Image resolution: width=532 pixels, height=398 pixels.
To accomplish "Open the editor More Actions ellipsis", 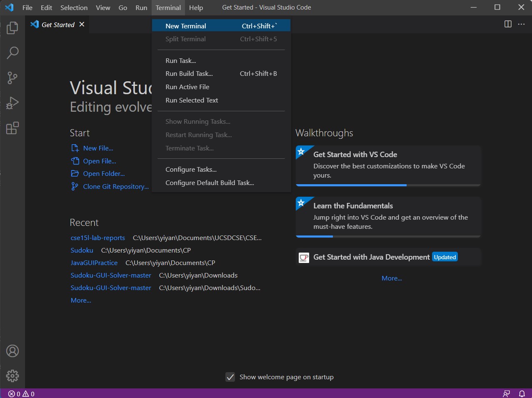I will [521, 24].
